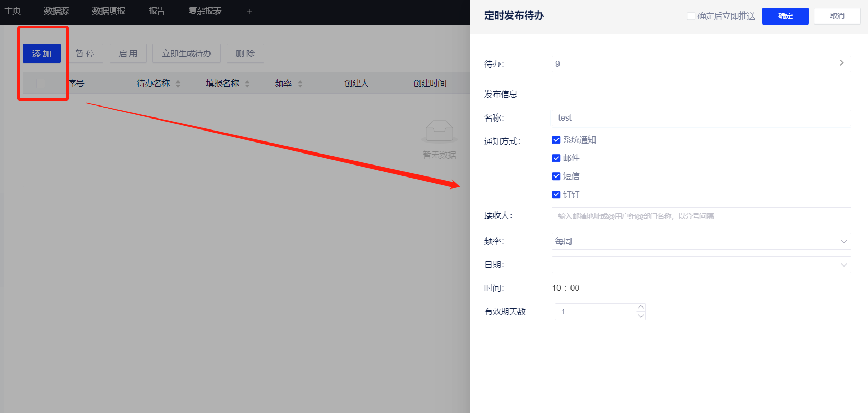Disable the 钉钉 notification checkbox

tap(556, 195)
